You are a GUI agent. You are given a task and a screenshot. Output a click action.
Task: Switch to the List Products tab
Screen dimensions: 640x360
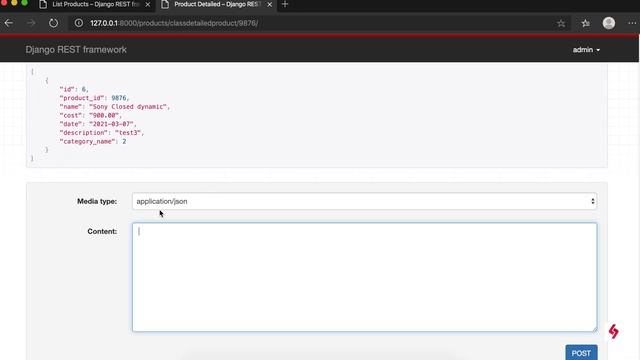[x=96, y=4]
